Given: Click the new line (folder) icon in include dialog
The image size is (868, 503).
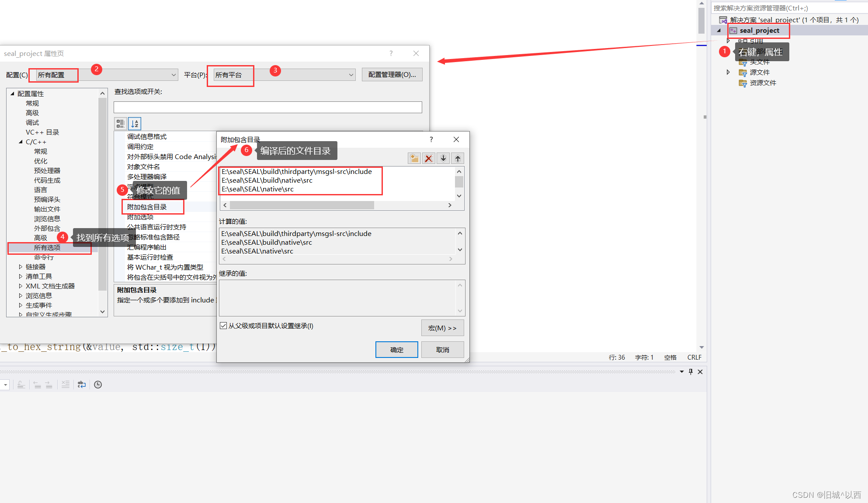Looking at the screenshot, I should click(x=414, y=158).
